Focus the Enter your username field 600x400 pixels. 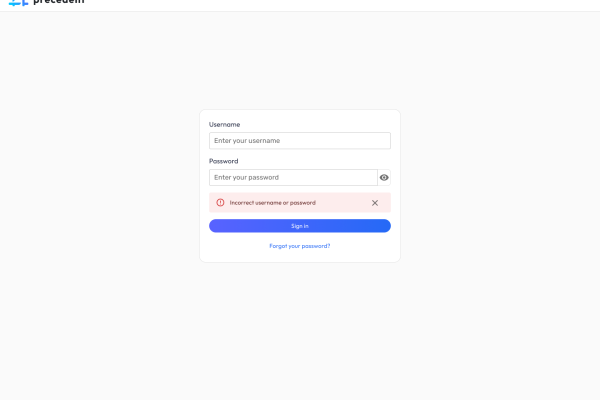tap(300, 141)
